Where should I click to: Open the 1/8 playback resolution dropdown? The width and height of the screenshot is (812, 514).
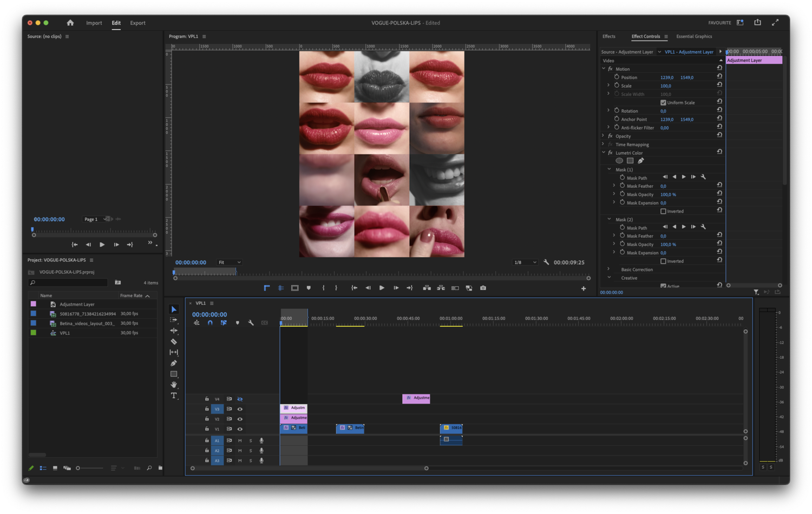(x=525, y=262)
